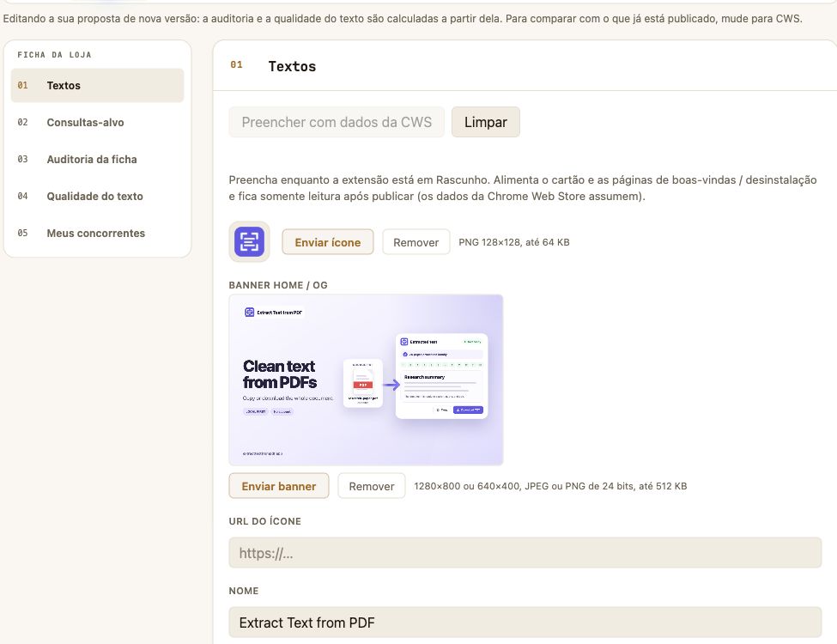Click Preencher com dados da CWS button
The width and height of the screenshot is (837, 644).
tap(337, 122)
